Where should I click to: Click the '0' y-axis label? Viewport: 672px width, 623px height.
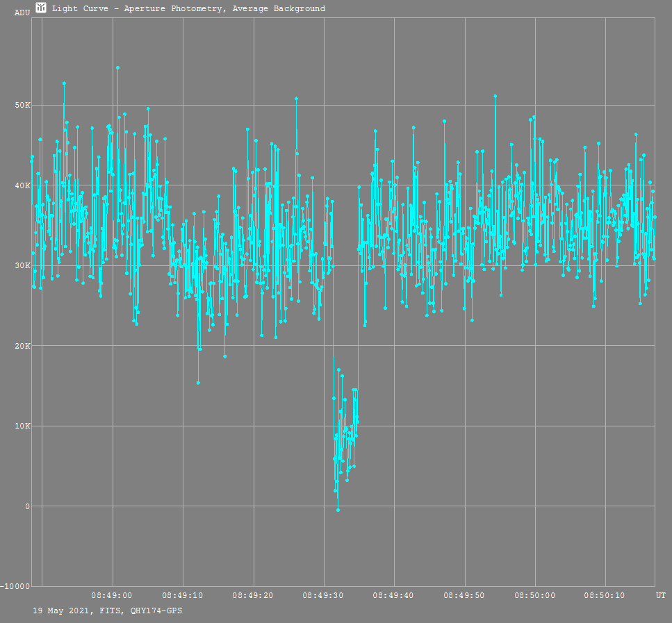[28, 506]
